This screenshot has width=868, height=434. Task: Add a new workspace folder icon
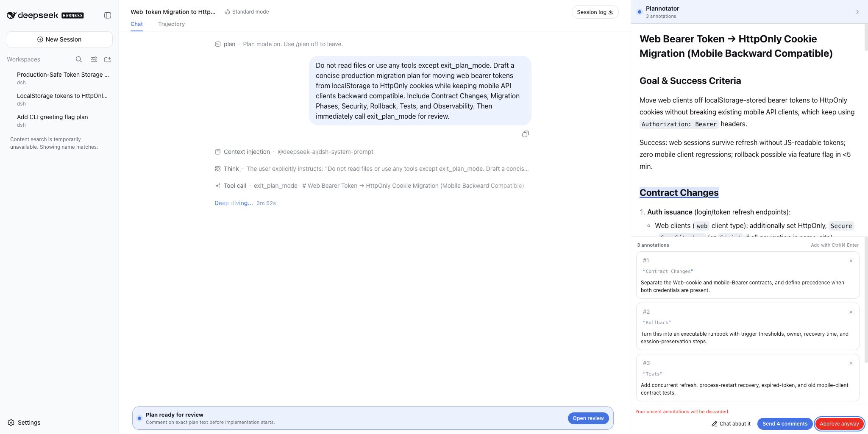pos(108,59)
